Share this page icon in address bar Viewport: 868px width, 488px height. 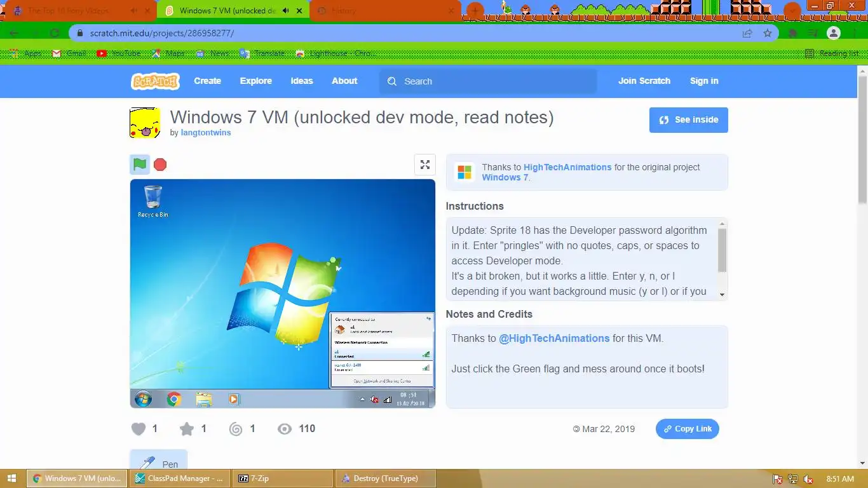click(x=747, y=33)
